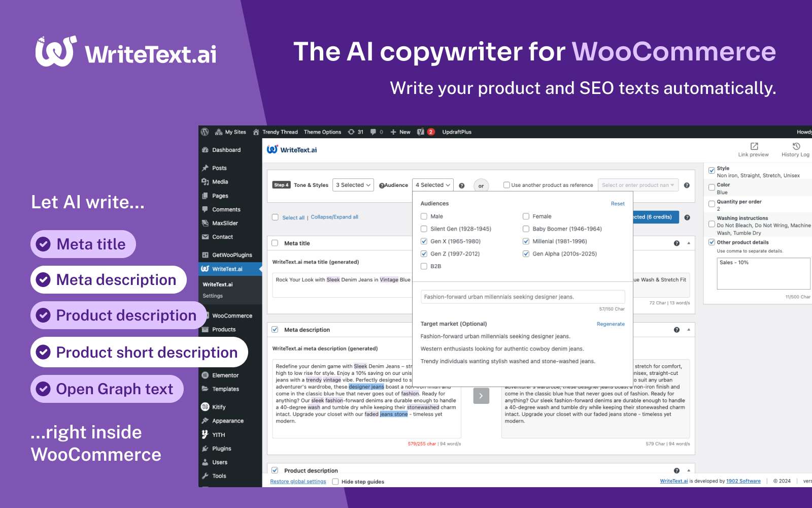Enable the Male audience checkbox
This screenshot has height=508, width=812.
[x=424, y=216]
